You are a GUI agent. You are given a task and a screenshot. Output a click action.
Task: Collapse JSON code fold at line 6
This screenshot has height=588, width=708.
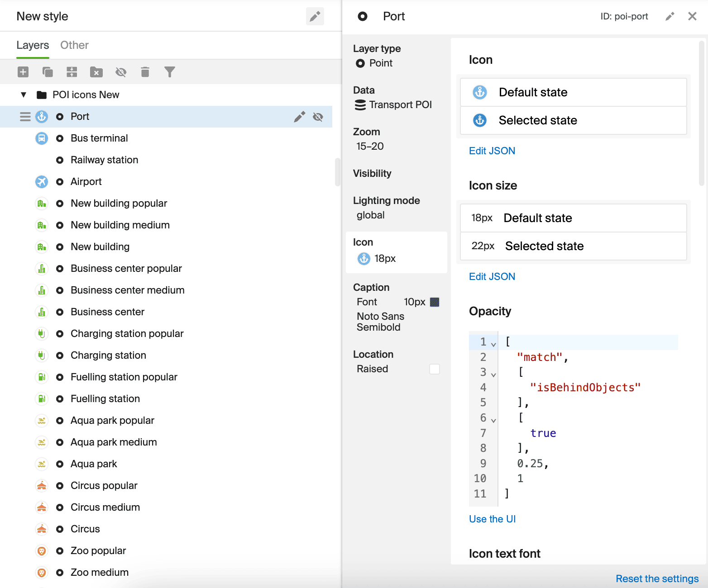pos(493,420)
